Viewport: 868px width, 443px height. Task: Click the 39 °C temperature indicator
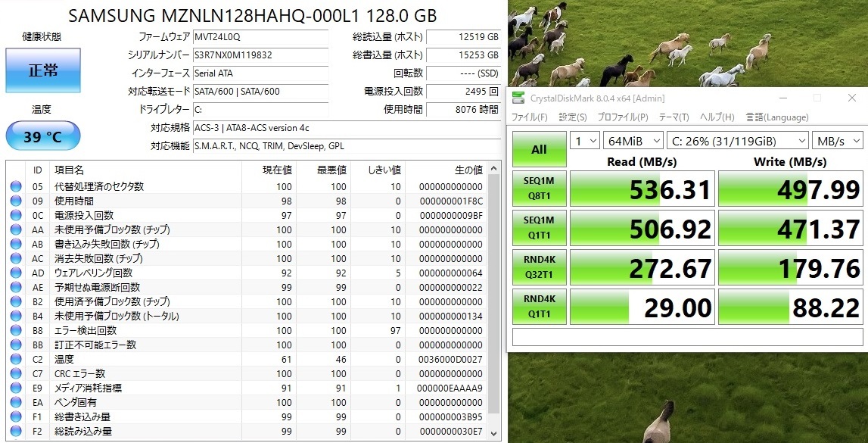[x=43, y=136]
